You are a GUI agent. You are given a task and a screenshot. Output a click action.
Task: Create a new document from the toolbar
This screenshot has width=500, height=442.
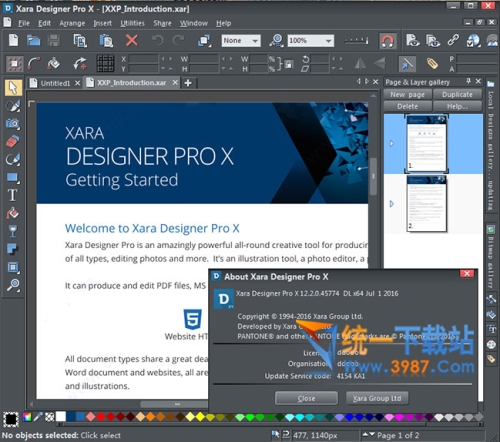[13, 41]
